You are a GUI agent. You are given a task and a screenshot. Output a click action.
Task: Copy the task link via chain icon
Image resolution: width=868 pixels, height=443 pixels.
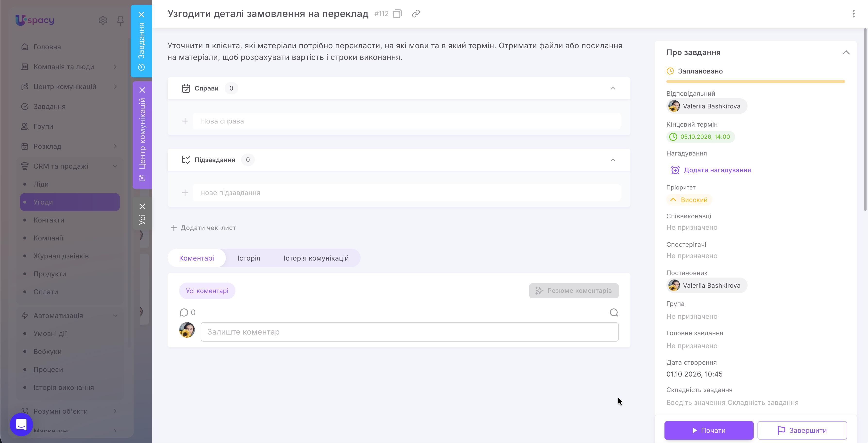(x=416, y=14)
